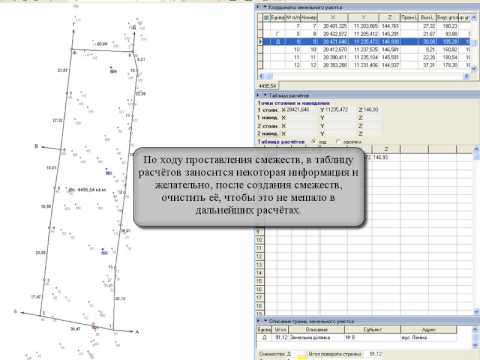Click the 1 стоян Y input field
The width and height of the screenshot is (480, 360).
(339, 110)
